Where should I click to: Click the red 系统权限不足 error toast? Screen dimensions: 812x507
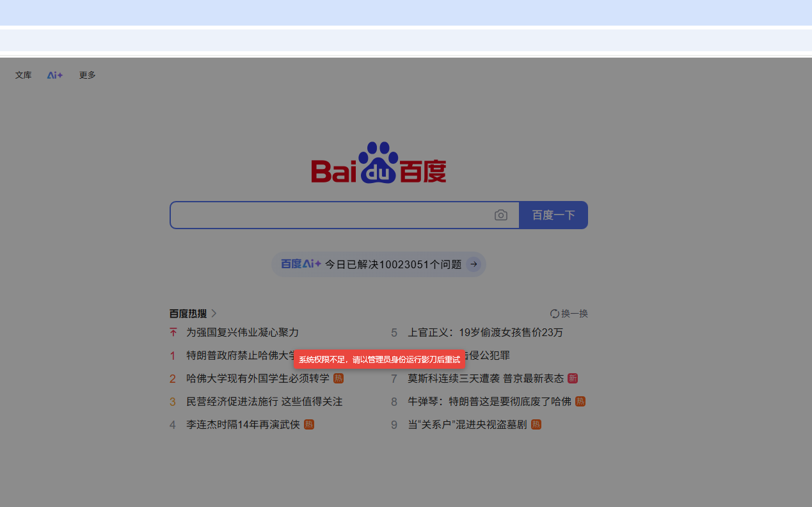pos(379,359)
